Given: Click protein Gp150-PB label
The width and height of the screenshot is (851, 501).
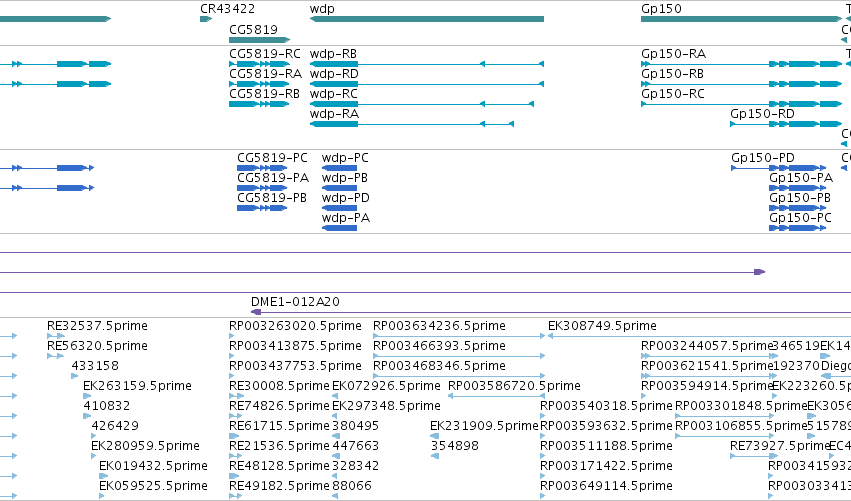Looking at the screenshot, I should click(x=800, y=198).
